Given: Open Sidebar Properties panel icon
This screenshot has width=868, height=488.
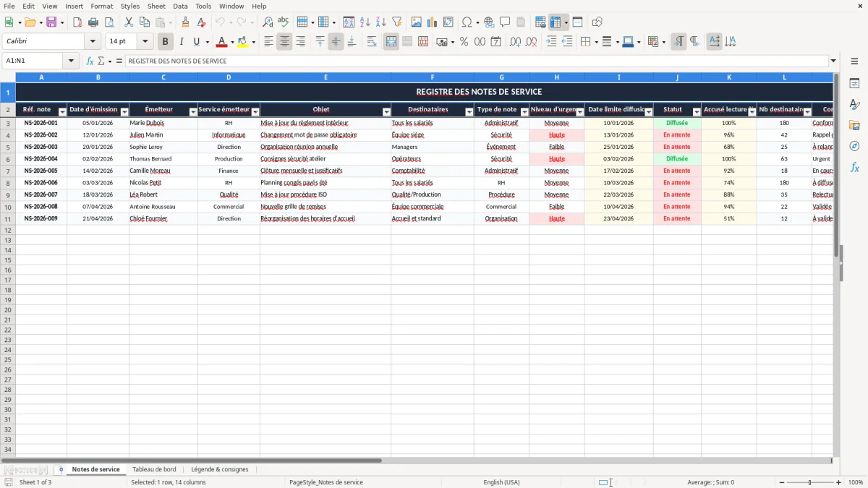Looking at the screenshot, I should pos(854,84).
